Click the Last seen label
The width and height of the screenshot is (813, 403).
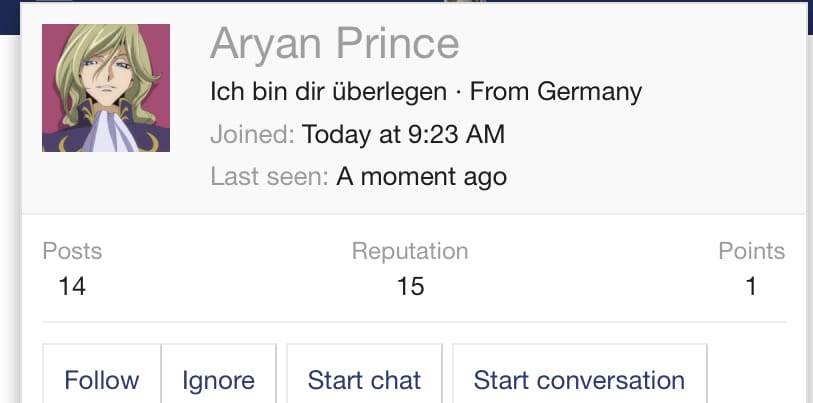pyautogui.click(x=269, y=177)
